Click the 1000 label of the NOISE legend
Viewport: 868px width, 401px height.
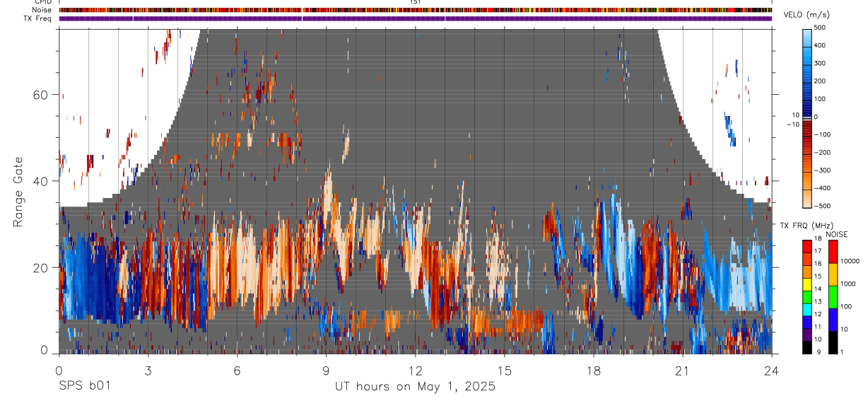point(850,284)
